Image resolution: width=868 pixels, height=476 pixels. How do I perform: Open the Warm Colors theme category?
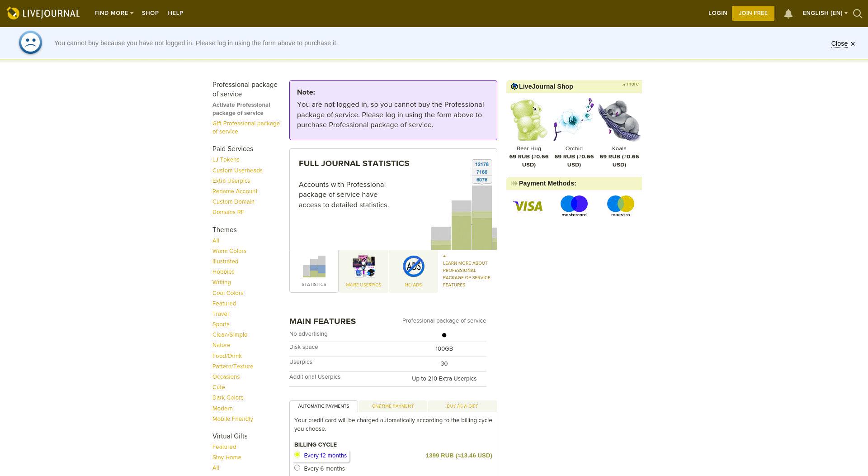coord(229,251)
